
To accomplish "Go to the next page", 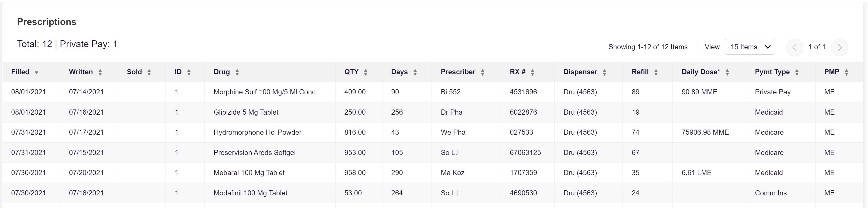I will tap(839, 48).
